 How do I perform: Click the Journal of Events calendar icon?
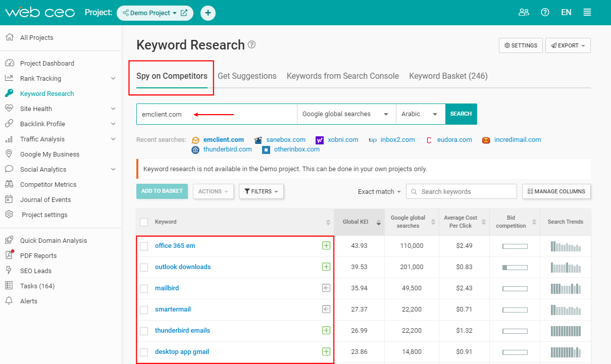9,199
